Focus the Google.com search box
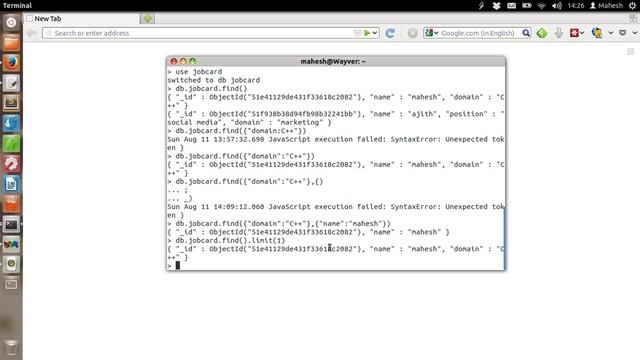The height and width of the screenshot is (360, 640). click(478, 33)
